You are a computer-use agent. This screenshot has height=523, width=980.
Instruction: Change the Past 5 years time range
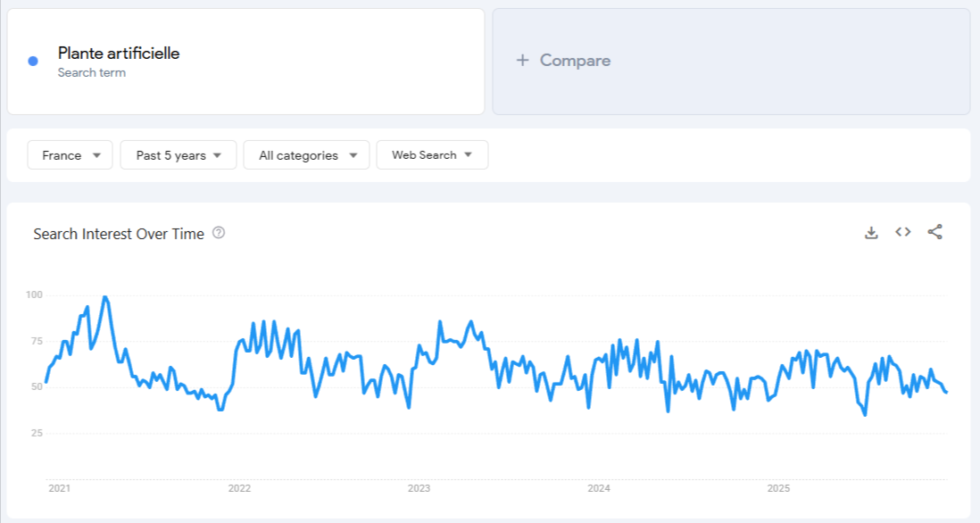click(x=178, y=154)
